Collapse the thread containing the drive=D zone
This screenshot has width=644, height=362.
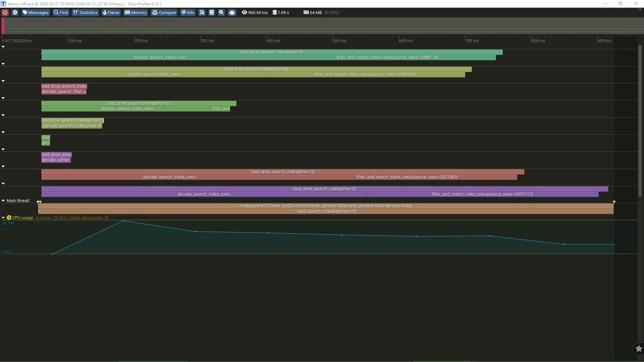coord(3,47)
